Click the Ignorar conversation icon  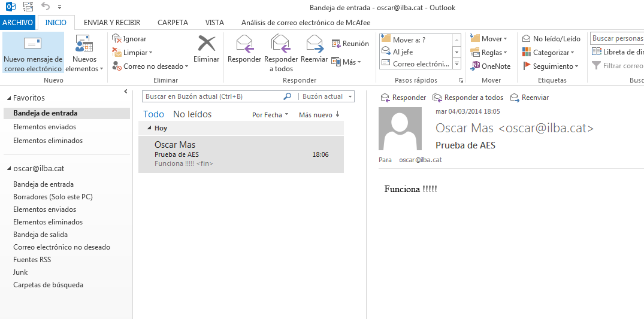pyautogui.click(x=117, y=38)
